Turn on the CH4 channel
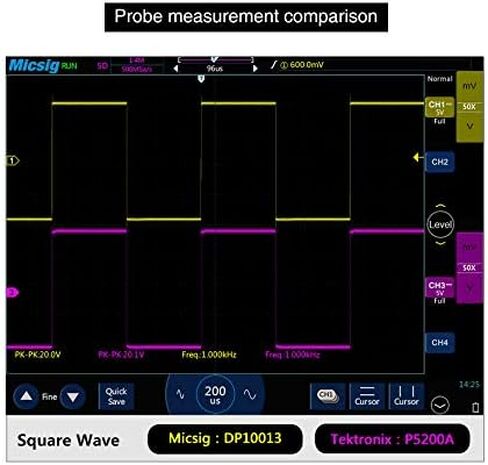 (x=440, y=342)
